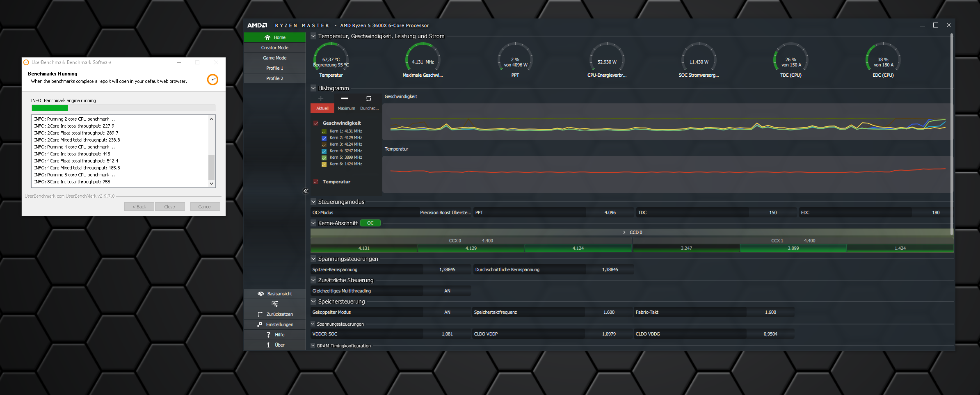Collapse the Histogramm section
The image size is (980, 395).
coord(313,88)
